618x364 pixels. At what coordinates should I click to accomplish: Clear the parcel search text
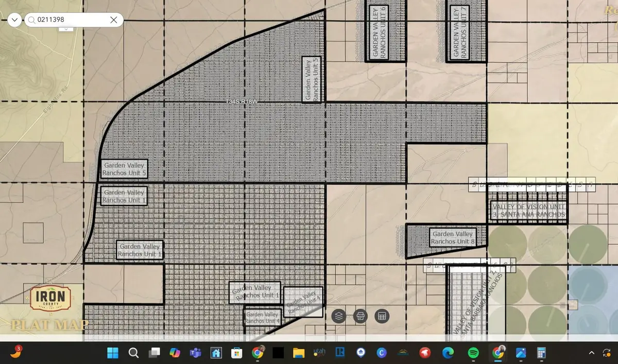tap(114, 20)
